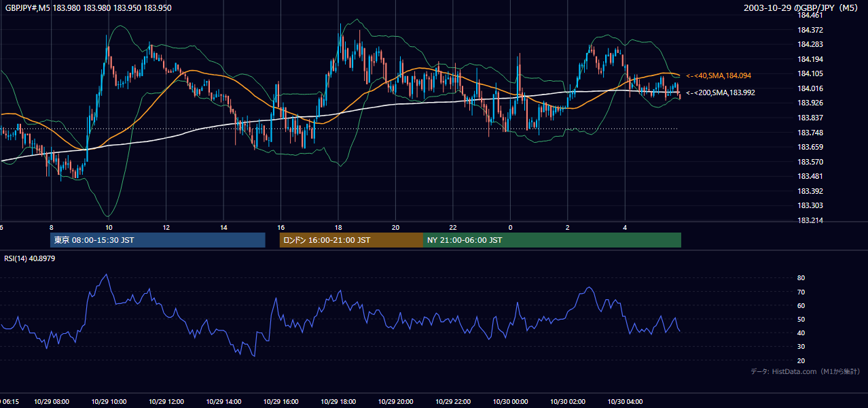Screen dimensions: 868x408
Task: Click RSI scale level 80
Action: (801, 278)
